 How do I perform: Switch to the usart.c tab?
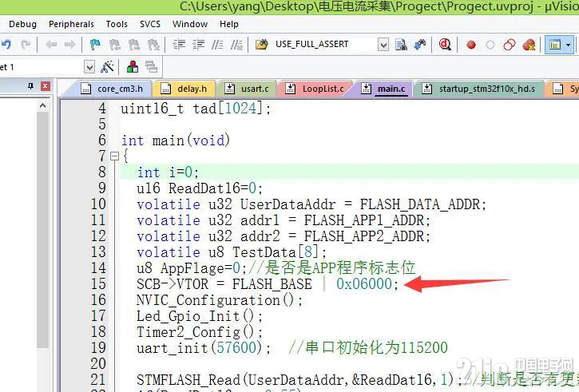coord(247,89)
